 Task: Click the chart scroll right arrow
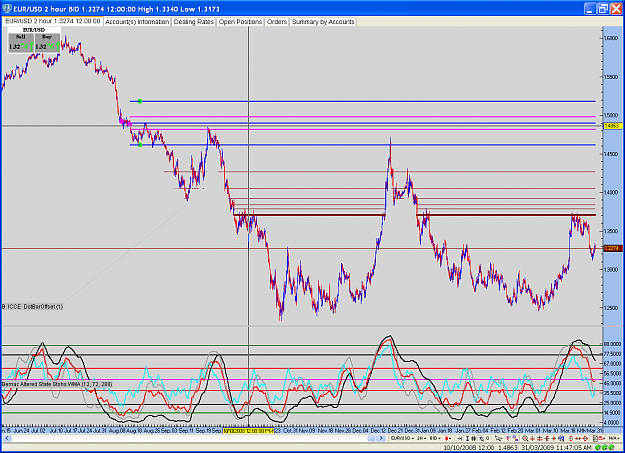pos(381,438)
